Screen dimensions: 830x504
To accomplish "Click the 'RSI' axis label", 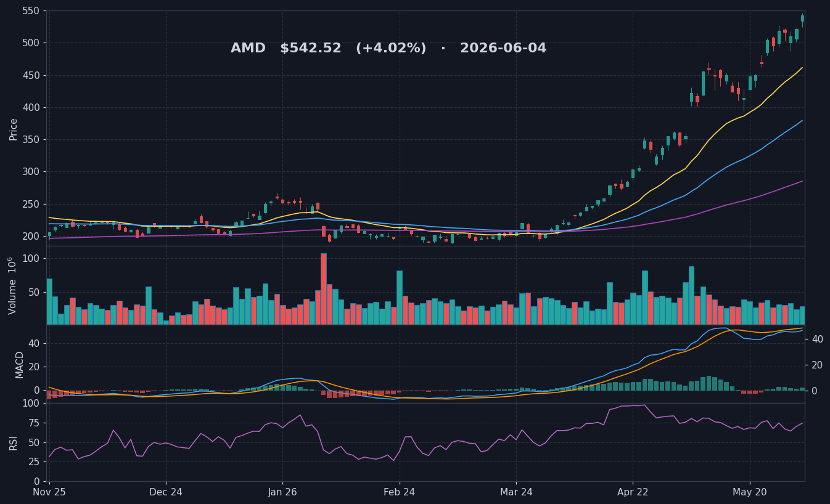I will click(x=14, y=442).
